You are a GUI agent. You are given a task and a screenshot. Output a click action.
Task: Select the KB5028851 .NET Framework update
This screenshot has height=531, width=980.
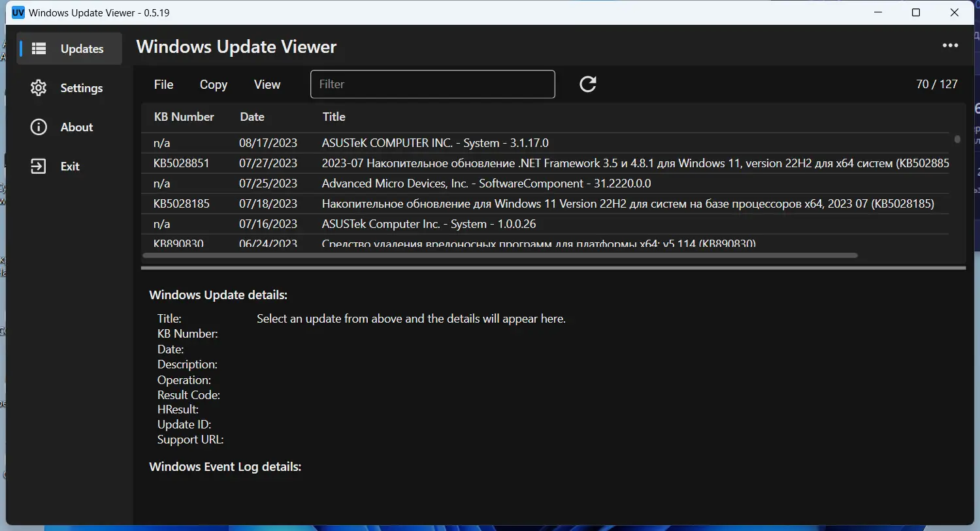tap(457, 163)
